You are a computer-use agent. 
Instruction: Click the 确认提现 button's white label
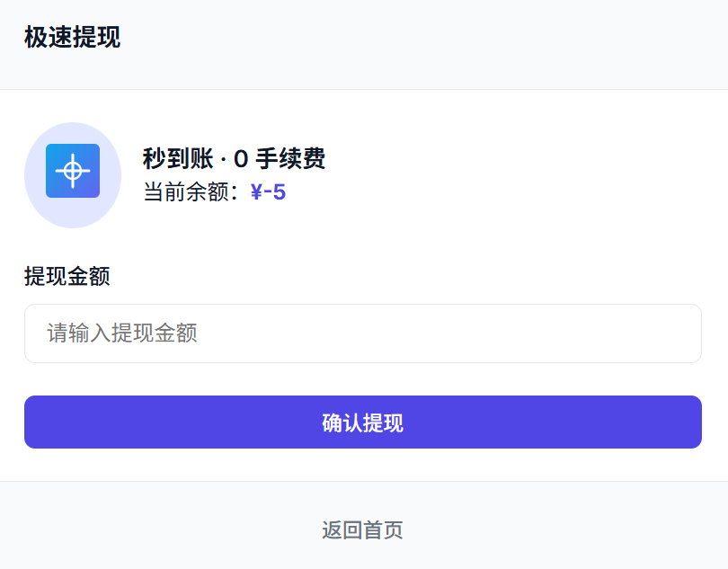tap(362, 422)
